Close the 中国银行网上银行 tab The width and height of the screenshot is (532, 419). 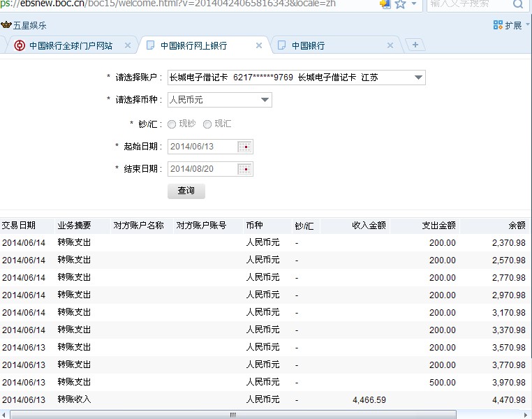click(x=259, y=45)
